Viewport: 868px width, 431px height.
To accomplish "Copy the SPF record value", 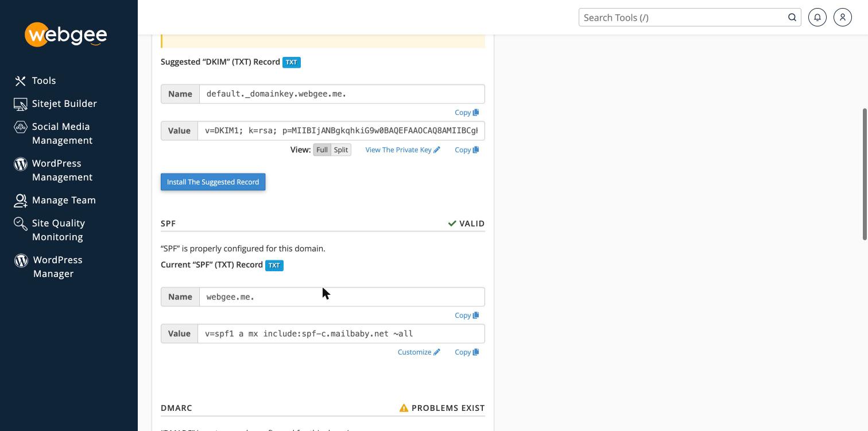I will coord(467,352).
